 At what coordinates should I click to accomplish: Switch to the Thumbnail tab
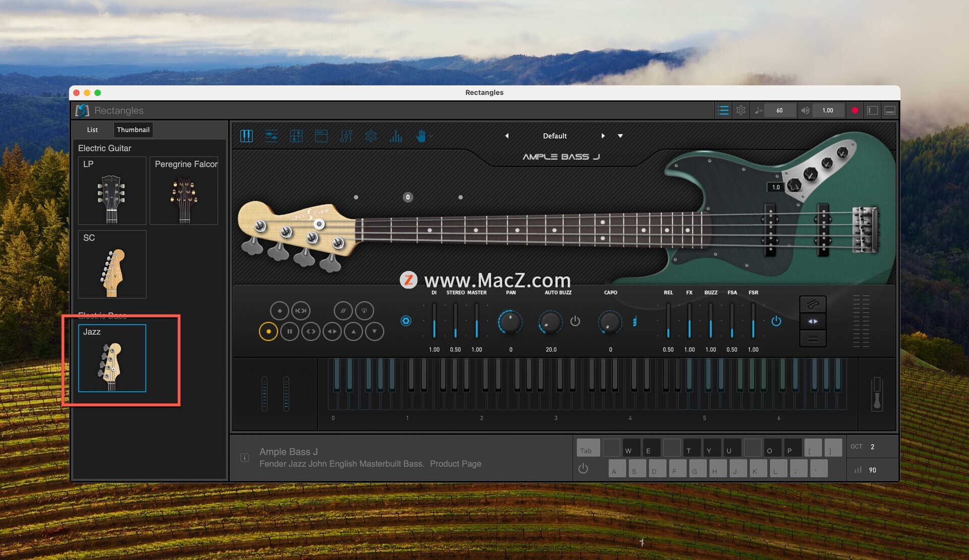(133, 130)
